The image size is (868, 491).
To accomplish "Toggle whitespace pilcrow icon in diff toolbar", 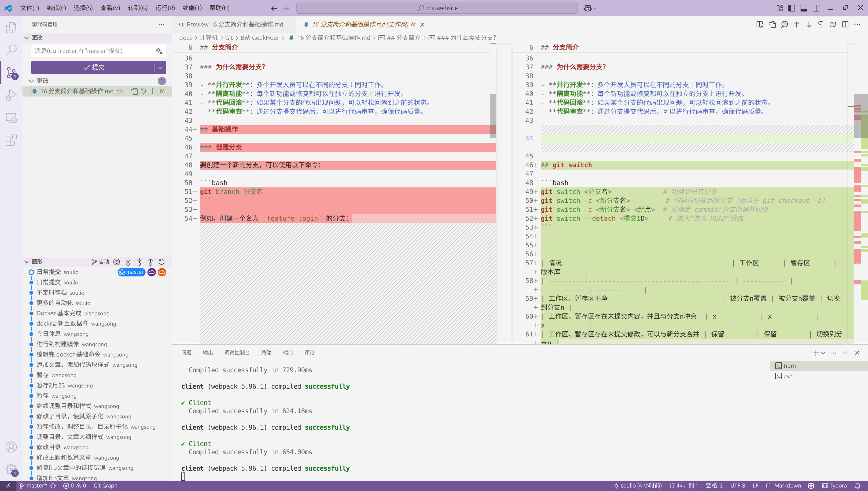I will coord(821,24).
